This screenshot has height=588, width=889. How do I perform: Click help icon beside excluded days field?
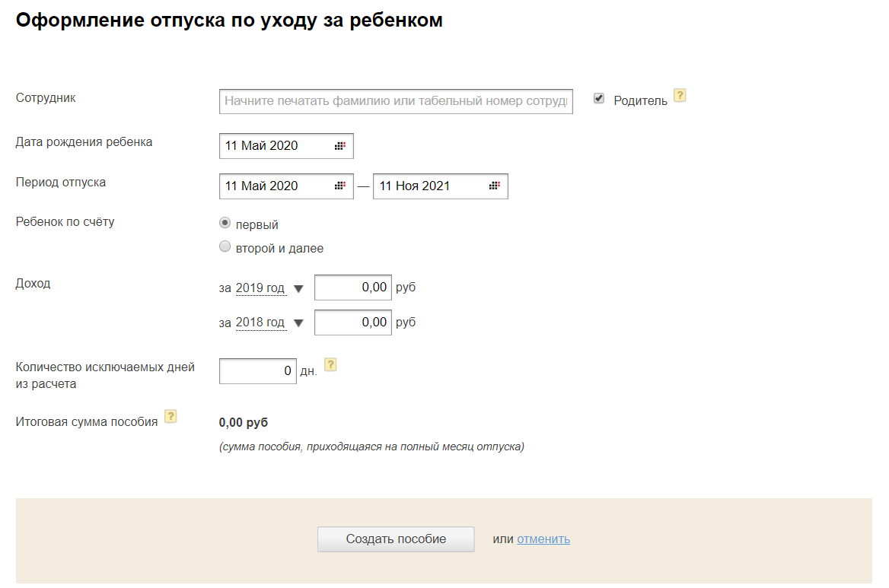[330, 364]
